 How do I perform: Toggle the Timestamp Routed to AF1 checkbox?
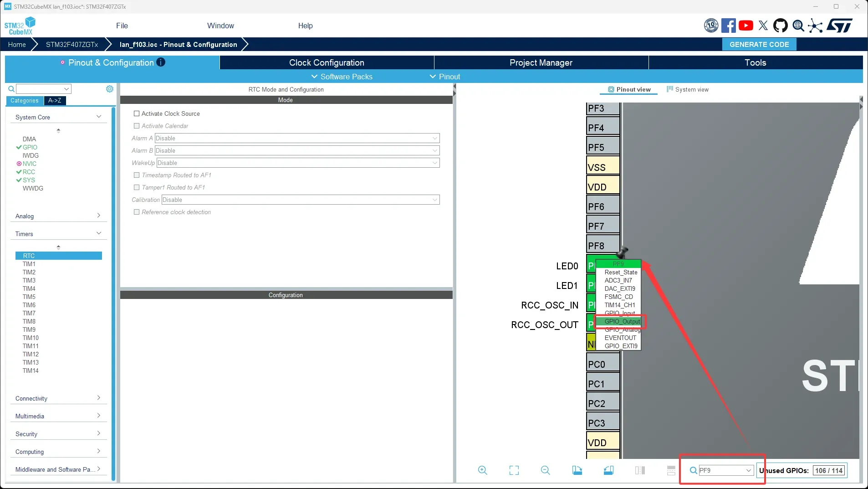tap(137, 175)
